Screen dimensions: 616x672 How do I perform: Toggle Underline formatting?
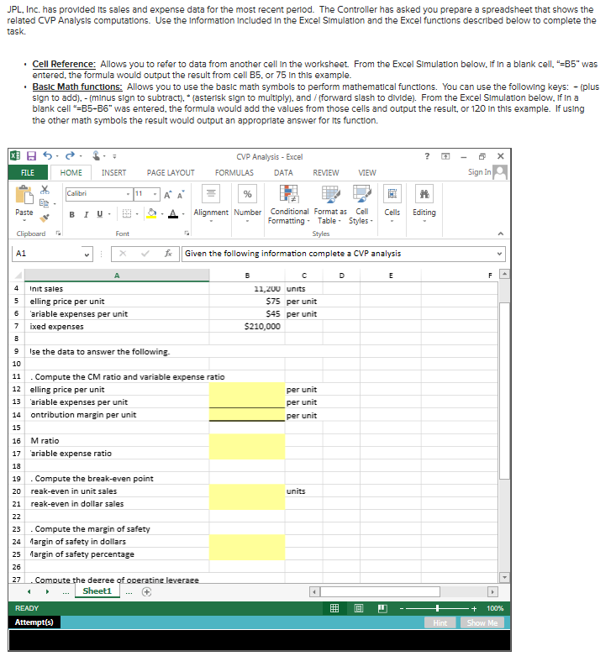[x=99, y=214]
